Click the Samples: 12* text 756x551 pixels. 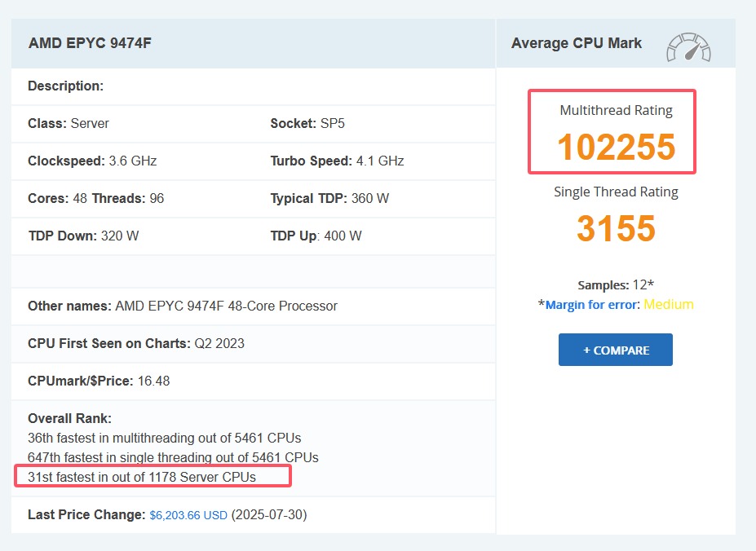click(616, 285)
